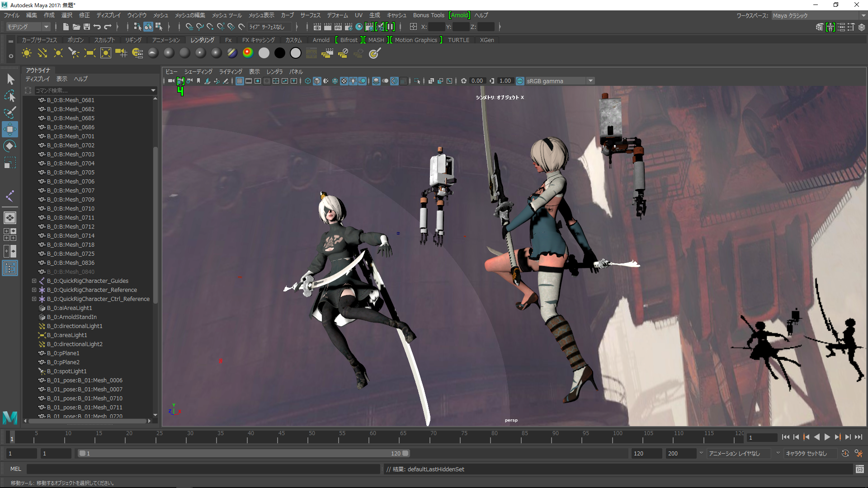Open the sRGB gamma view transform dropdown
Image resolution: width=868 pixels, height=488 pixels.
(x=590, y=81)
